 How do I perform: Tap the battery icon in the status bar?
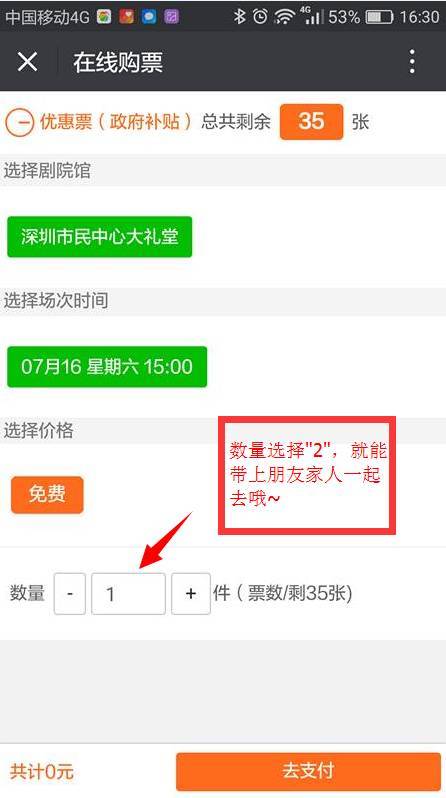(380, 17)
